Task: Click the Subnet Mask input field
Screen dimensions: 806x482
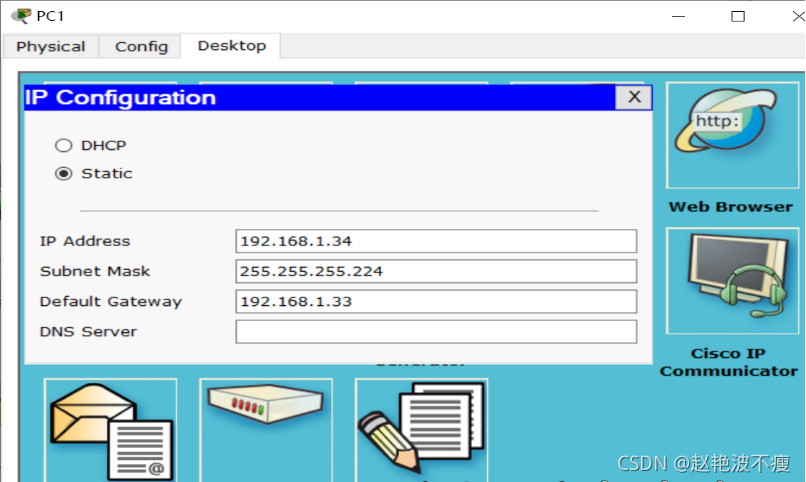Action: pyautogui.click(x=436, y=271)
